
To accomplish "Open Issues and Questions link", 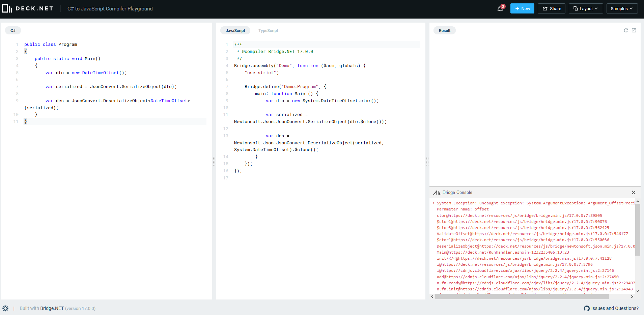I will 615,308.
